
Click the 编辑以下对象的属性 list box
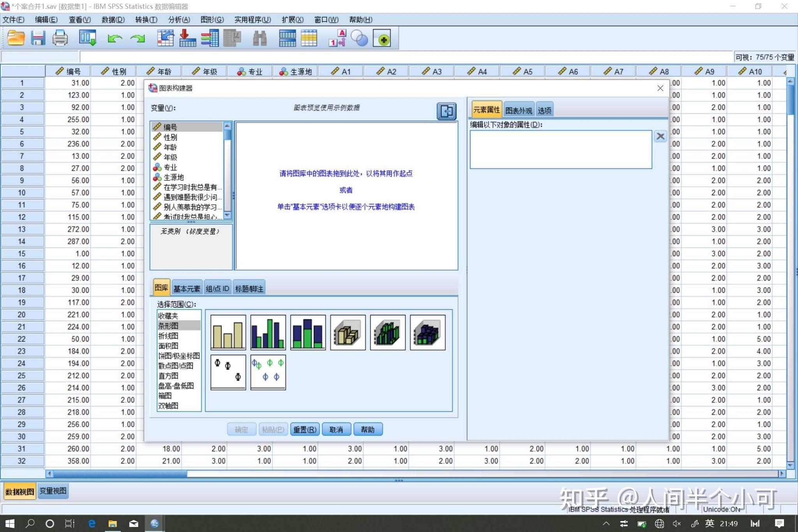point(561,149)
